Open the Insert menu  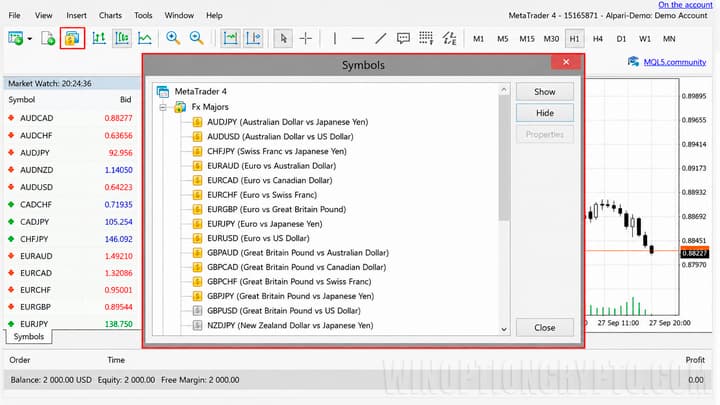(x=76, y=16)
